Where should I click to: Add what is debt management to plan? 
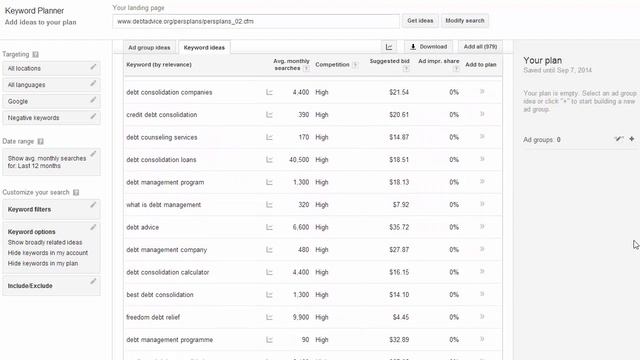click(x=482, y=204)
